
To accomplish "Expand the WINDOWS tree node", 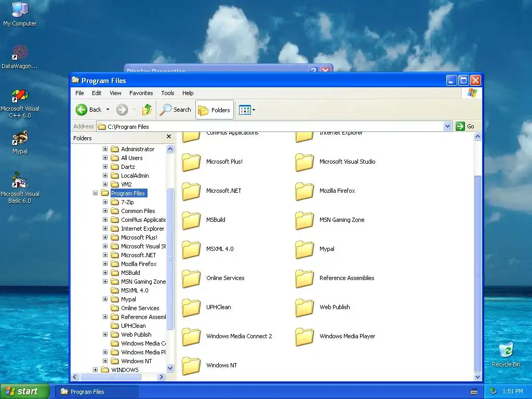I will (x=96, y=369).
